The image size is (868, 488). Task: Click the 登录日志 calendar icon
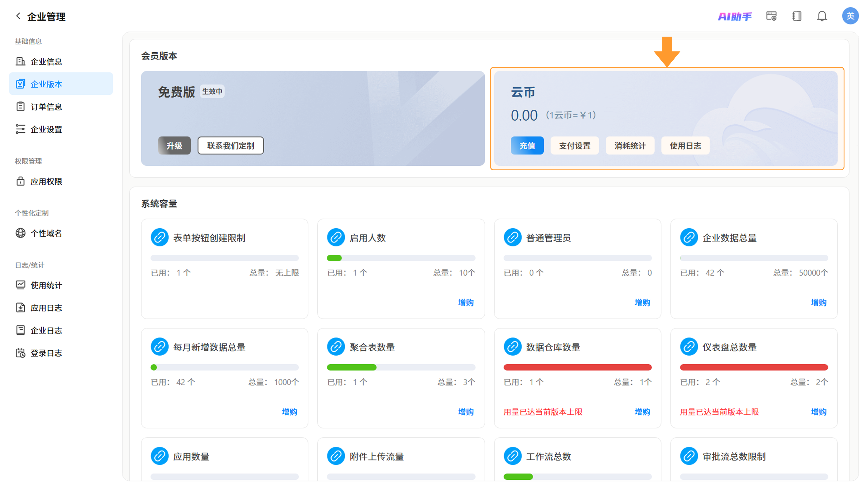pos(21,353)
